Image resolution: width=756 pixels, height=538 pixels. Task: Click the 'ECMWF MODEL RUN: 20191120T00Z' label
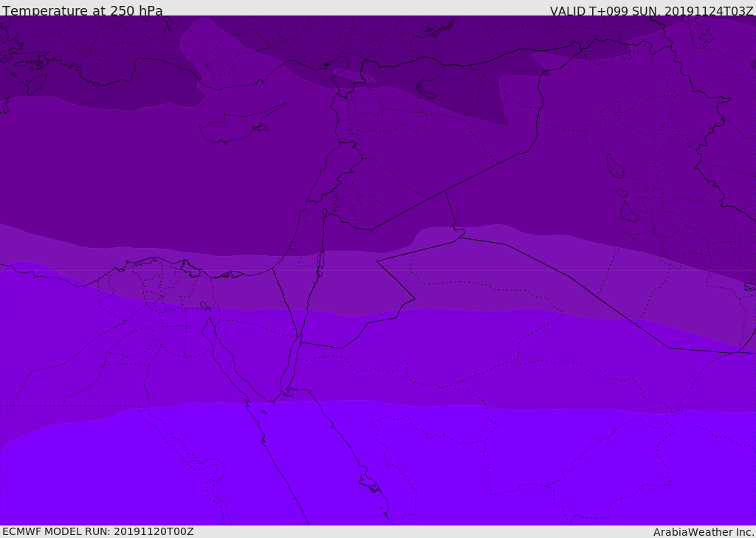point(98,531)
